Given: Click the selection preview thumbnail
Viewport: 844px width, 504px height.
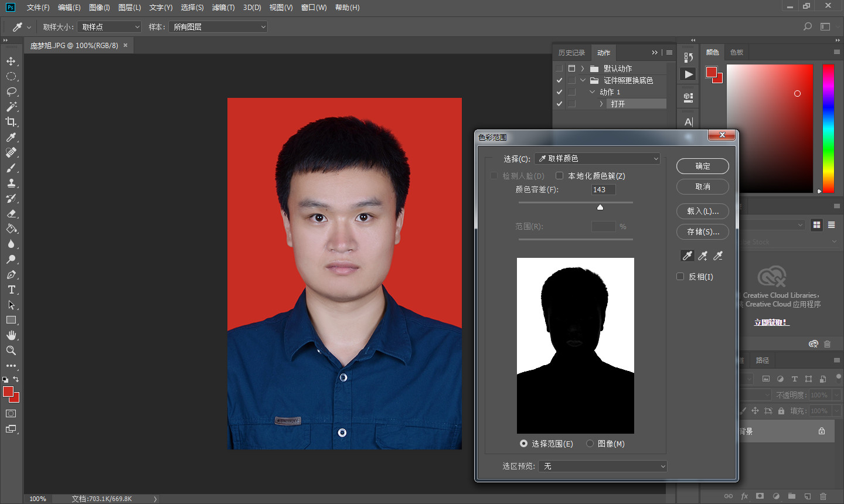Looking at the screenshot, I should point(576,346).
